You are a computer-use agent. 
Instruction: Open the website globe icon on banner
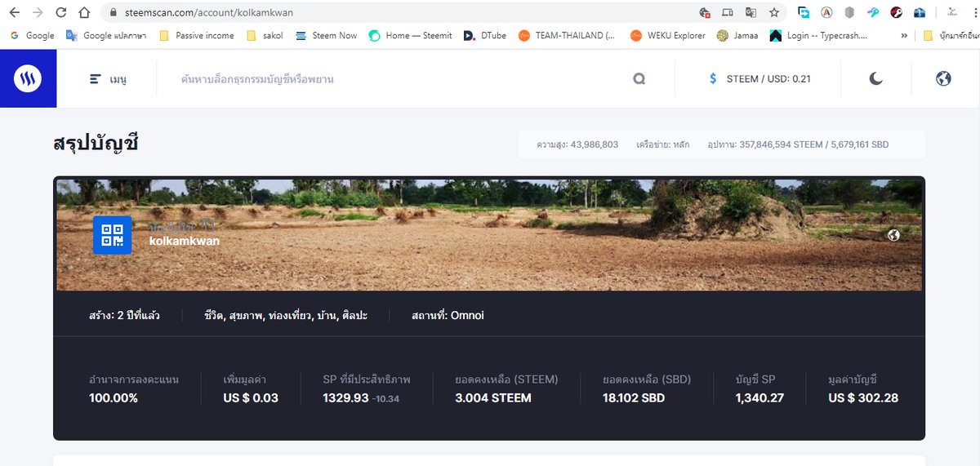(x=893, y=235)
